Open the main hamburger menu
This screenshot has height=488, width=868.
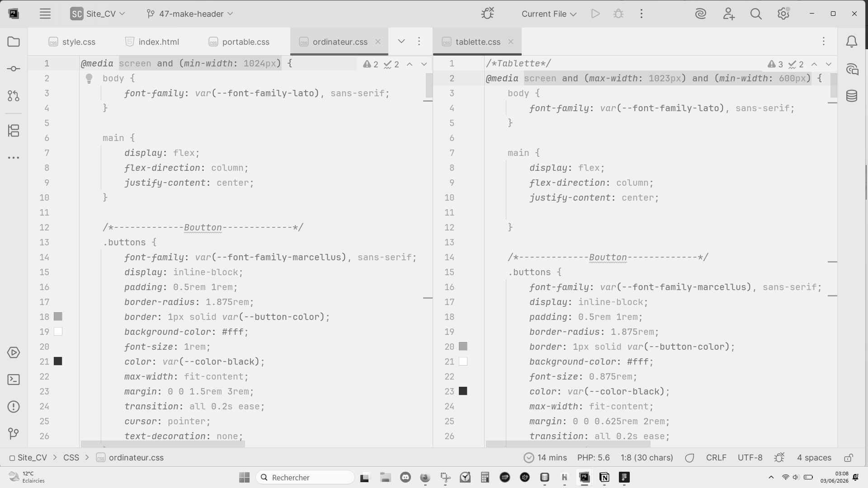(x=45, y=14)
